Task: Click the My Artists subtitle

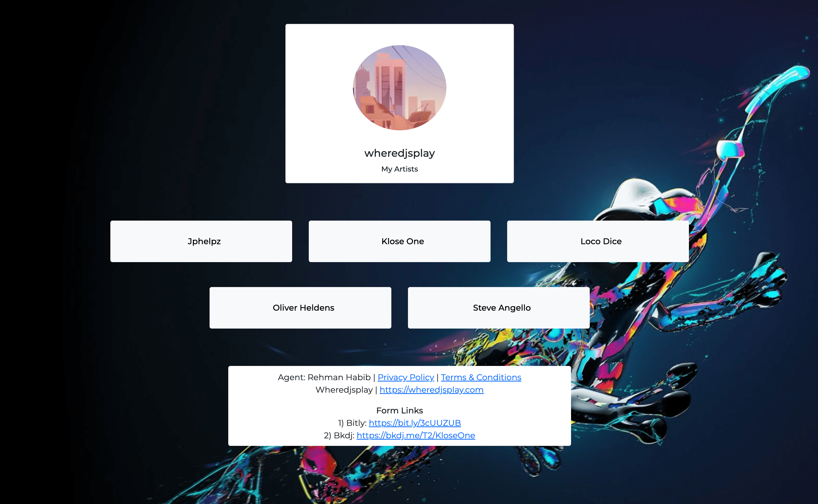Action: [399, 169]
